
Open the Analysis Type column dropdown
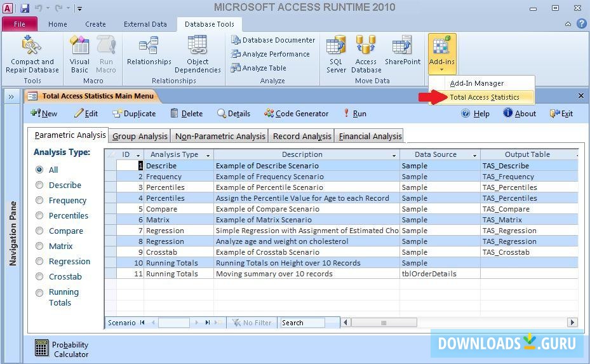click(x=208, y=155)
